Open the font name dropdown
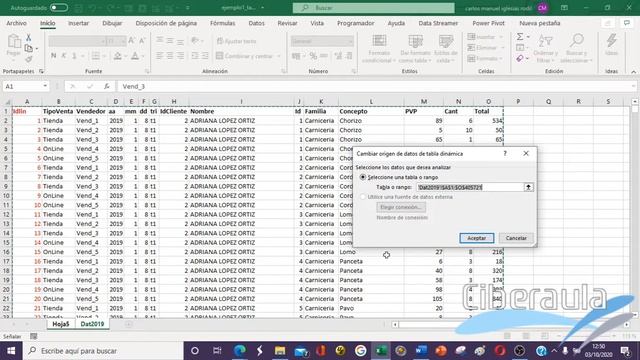 tap(102, 41)
